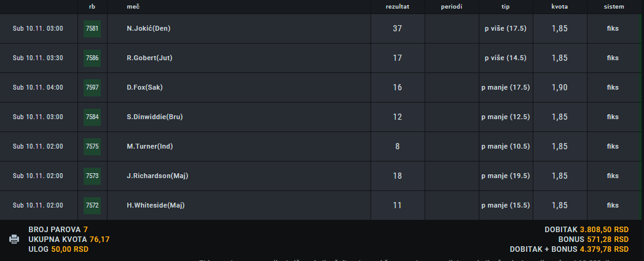The image size is (644, 261).
Task: Select the D.Fox(Sak) player name
Action: pos(144,87)
